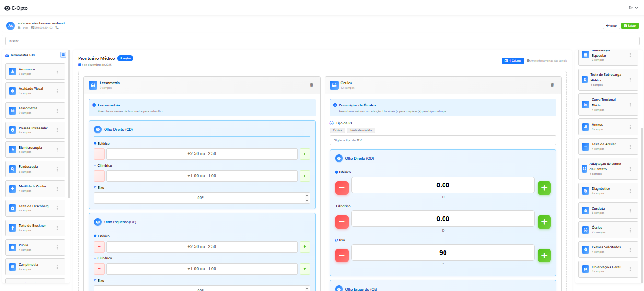Click the Curva Tensional Diária chart icon
Viewport: 644px width, 291px height.
point(585,105)
